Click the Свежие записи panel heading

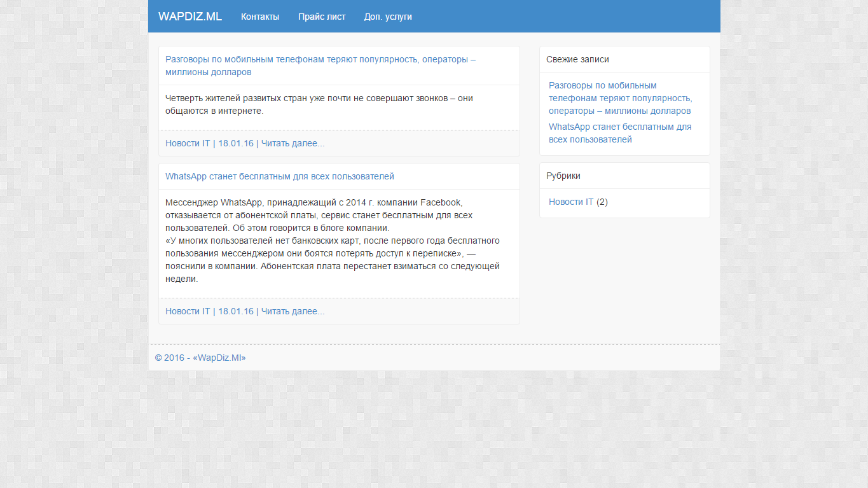(x=577, y=59)
